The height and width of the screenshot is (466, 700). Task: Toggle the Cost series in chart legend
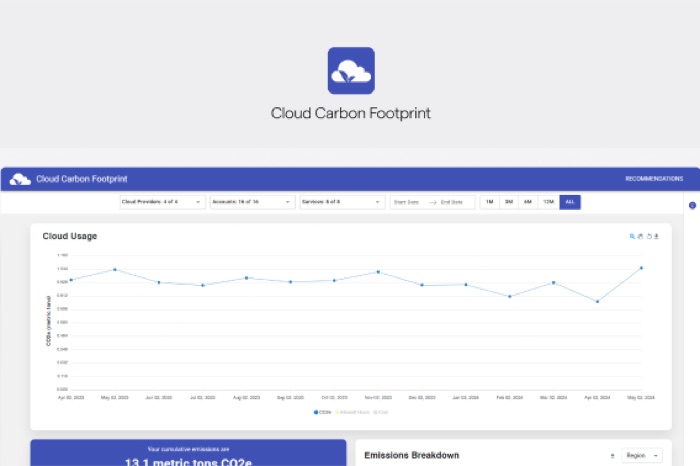coord(380,412)
